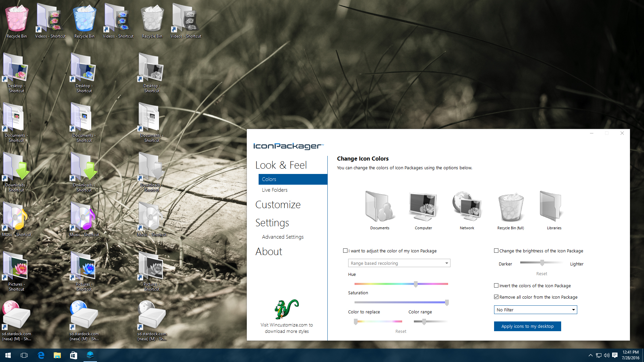Open IconPackager from the taskbar
The height and width of the screenshot is (362, 644).
point(90,355)
